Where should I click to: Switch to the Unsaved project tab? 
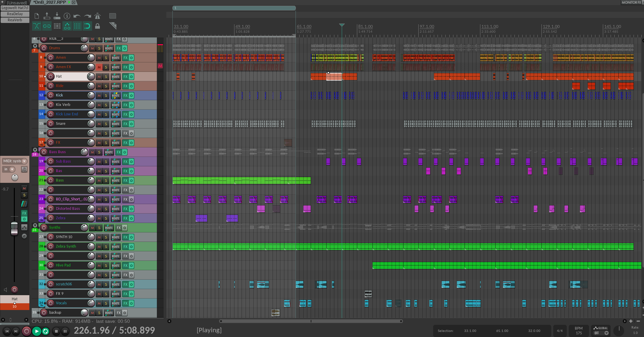point(15,2)
